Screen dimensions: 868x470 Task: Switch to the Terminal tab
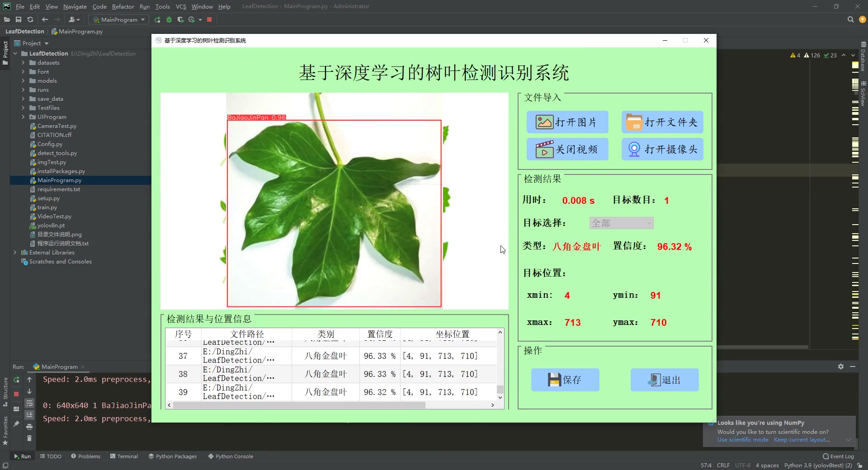click(124, 456)
